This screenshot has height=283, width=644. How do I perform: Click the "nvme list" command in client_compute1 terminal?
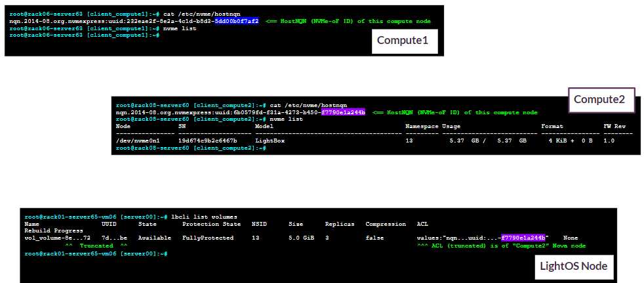pyautogui.click(x=180, y=28)
